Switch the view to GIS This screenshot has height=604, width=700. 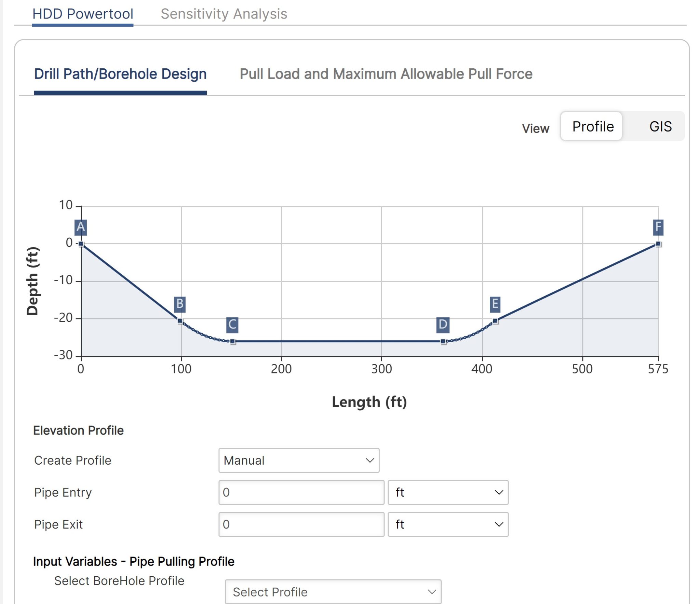[x=660, y=126]
